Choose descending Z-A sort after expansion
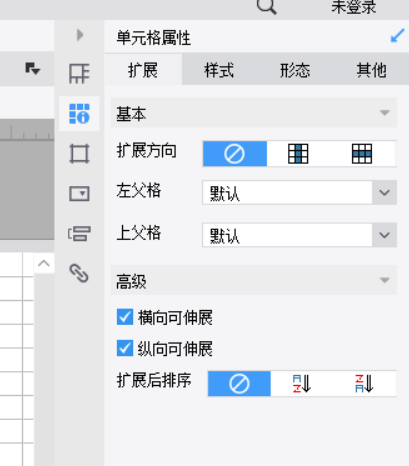This screenshot has height=466, width=409. coord(364,384)
